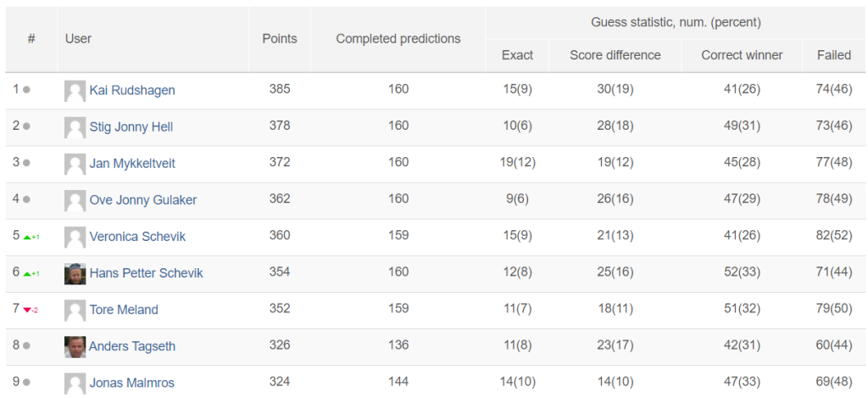Click Kai Rudshagen's avatar placeholder
The width and height of the screenshot is (868, 398).
[x=75, y=90]
